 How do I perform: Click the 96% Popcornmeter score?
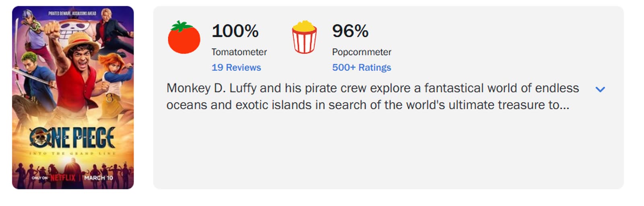click(x=350, y=31)
